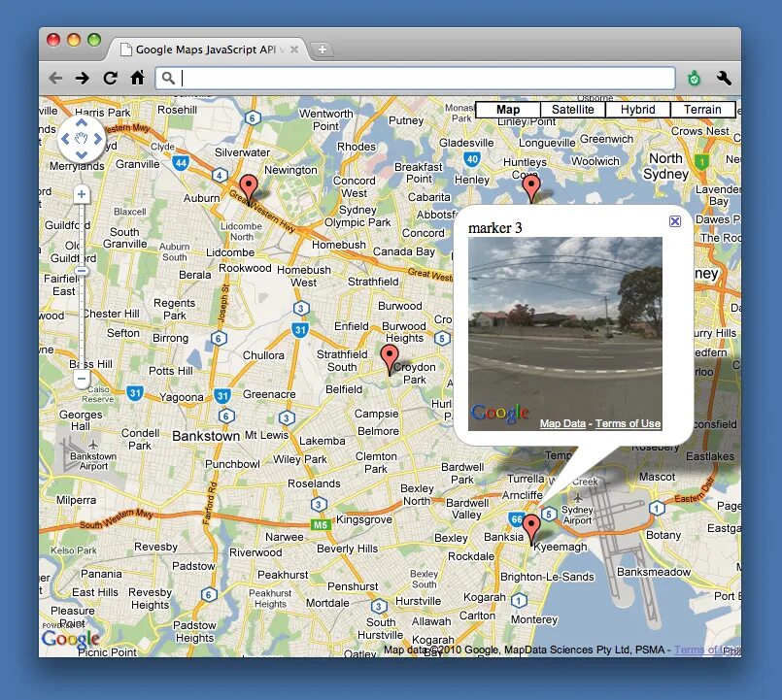Click the hand icon in pan control
Image resolution: width=782 pixels, height=700 pixels.
pos(82,139)
